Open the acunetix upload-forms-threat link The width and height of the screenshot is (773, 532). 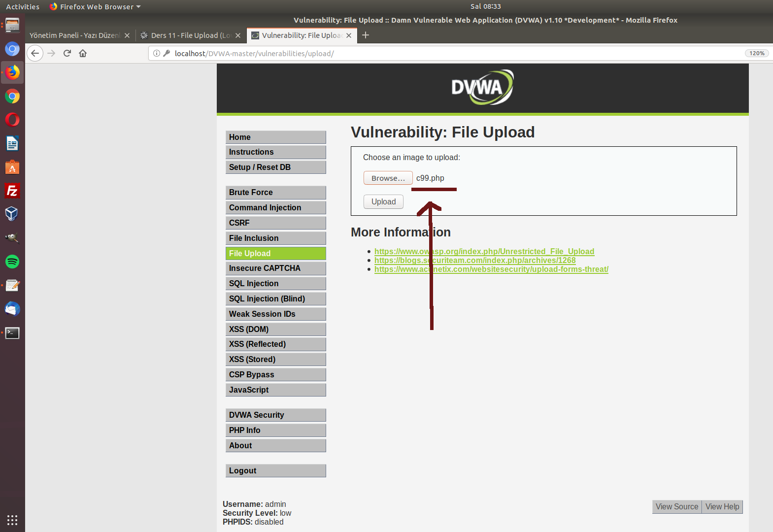coord(491,269)
